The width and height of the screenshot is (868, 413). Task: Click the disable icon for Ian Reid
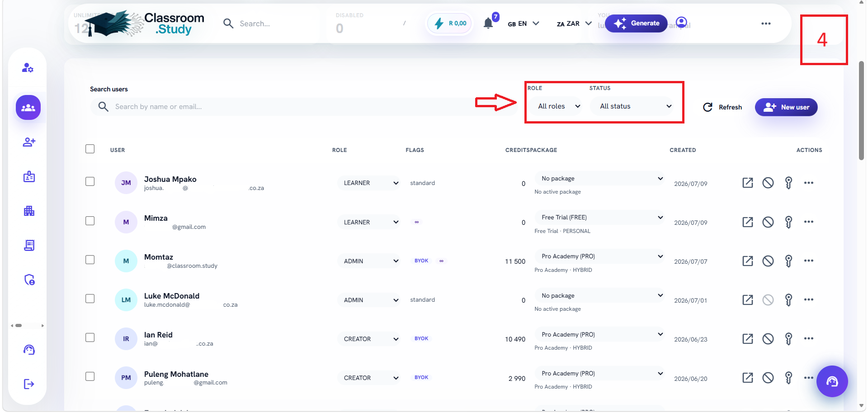pyautogui.click(x=768, y=339)
